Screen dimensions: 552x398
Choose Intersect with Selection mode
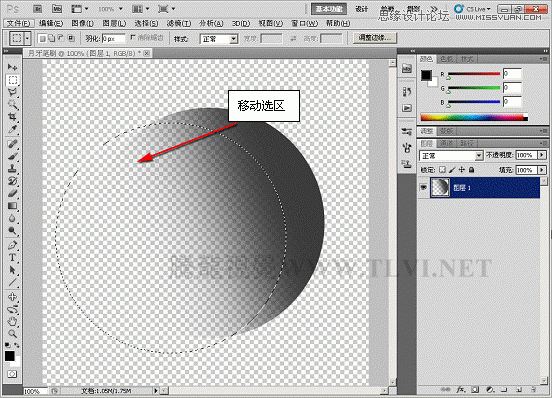(71, 38)
